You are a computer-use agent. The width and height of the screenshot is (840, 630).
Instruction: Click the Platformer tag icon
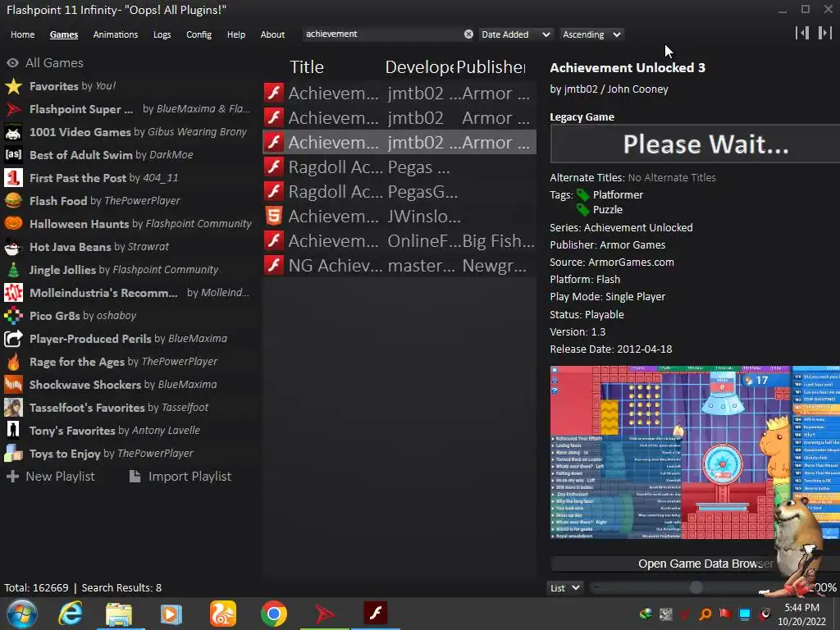tap(583, 195)
